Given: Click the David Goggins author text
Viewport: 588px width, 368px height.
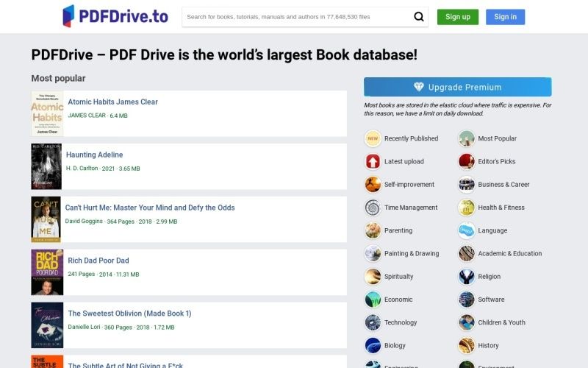Looking at the screenshot, I should click(x=84, y=222).
